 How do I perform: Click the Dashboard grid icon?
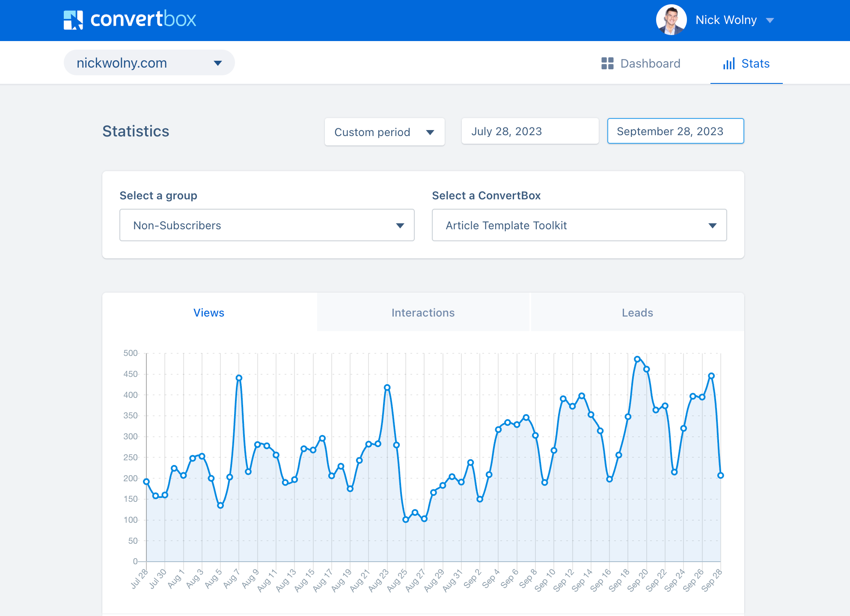(x=607, y=63)
